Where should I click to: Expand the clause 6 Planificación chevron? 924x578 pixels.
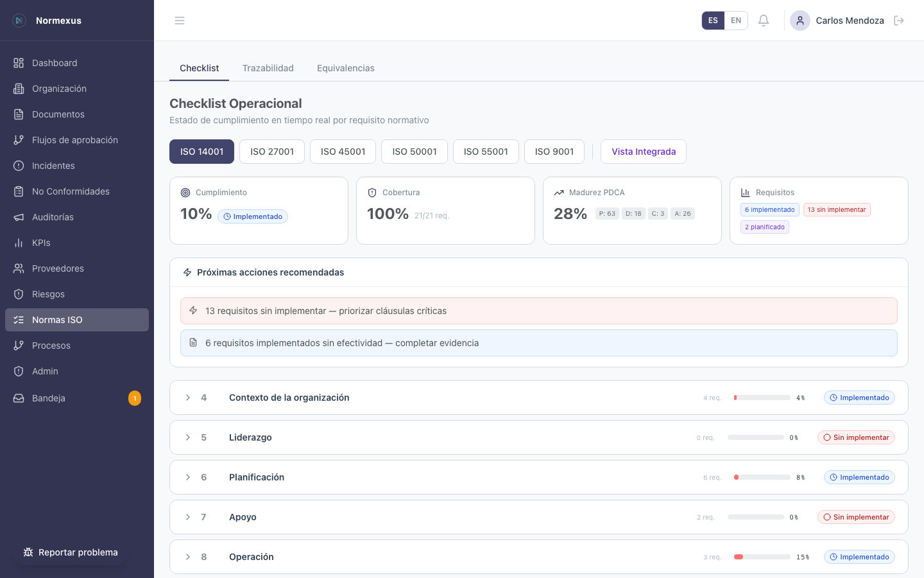(x=188, y=477)
